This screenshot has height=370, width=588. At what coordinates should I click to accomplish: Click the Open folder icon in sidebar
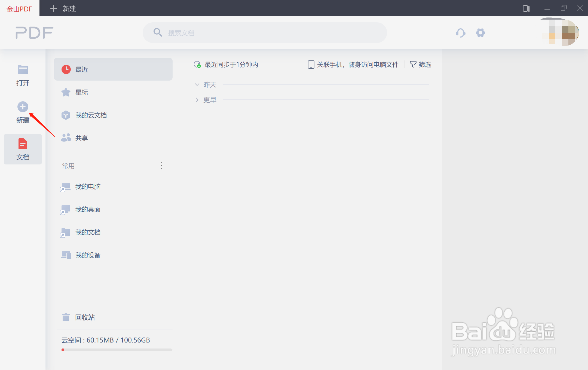tap(23, 70)
